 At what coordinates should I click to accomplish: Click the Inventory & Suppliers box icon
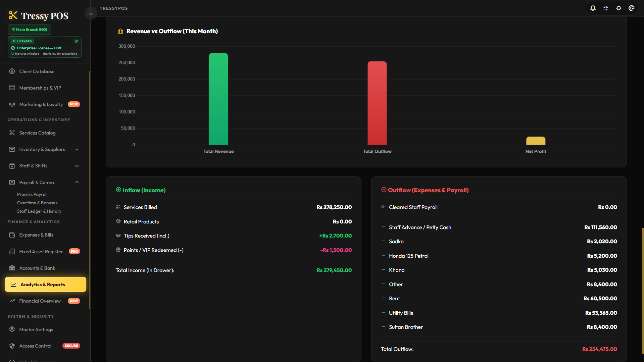pyautogui.click(x=12, y=149)
